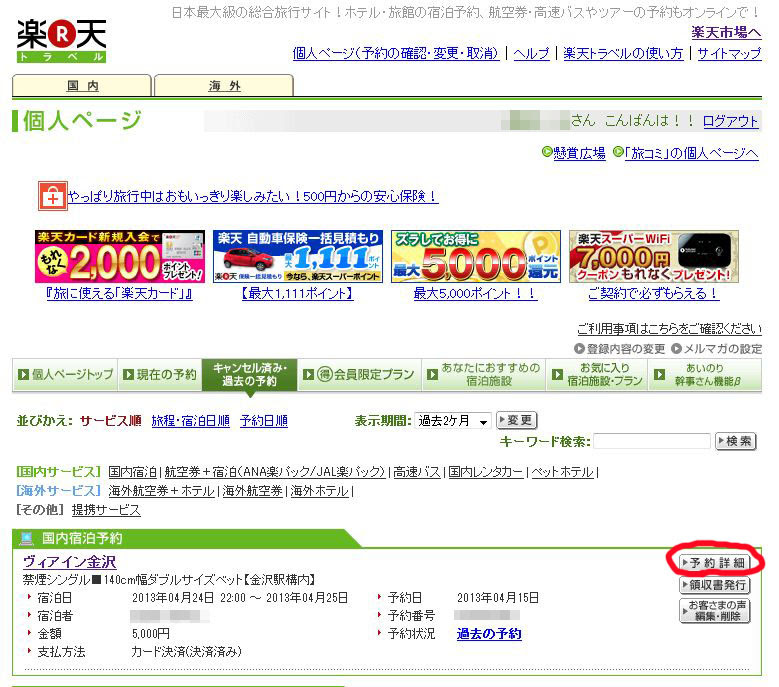Screen dimensions: 779x687
Task: Click the red insurance bag icon
Action: [53, 196]
